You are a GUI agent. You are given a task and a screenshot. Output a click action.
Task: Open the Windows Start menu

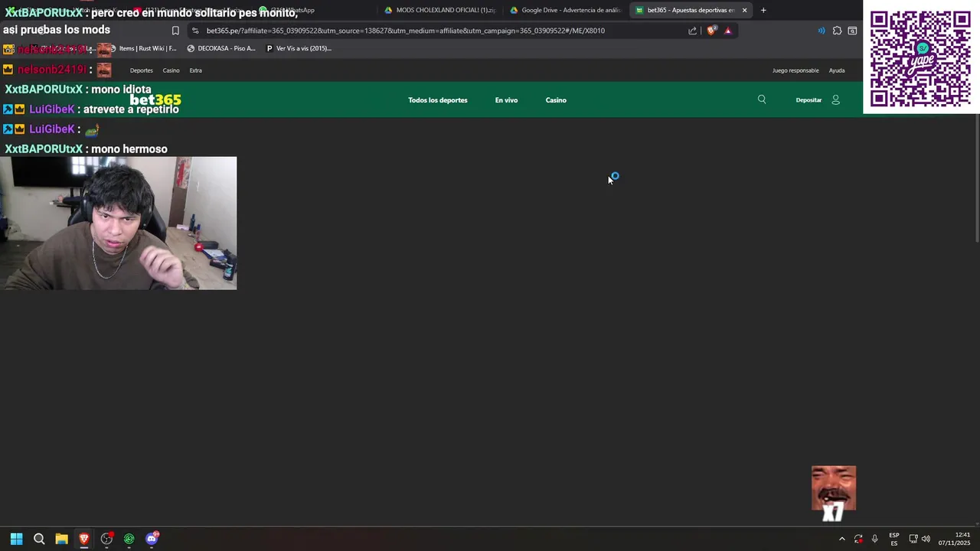[x=16, y=539]
